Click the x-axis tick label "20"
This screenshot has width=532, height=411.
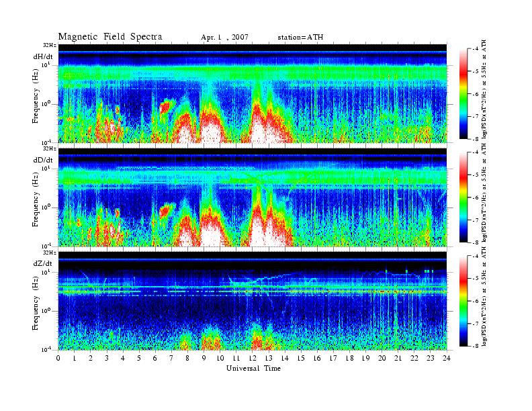[382, 358]
